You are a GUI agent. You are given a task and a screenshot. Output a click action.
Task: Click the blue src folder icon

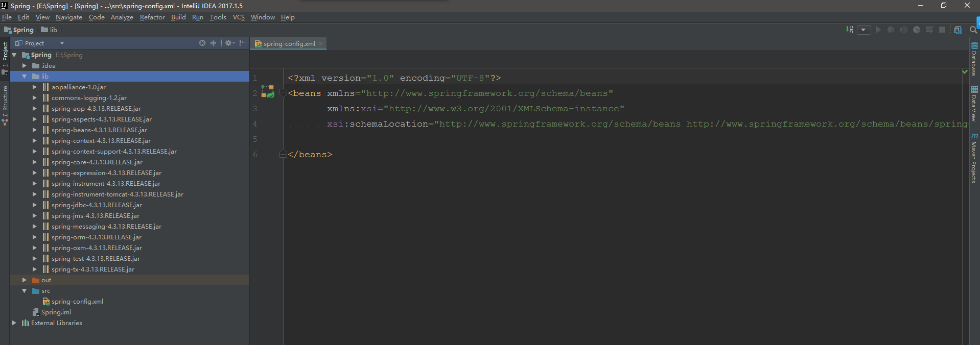(36, 290)
